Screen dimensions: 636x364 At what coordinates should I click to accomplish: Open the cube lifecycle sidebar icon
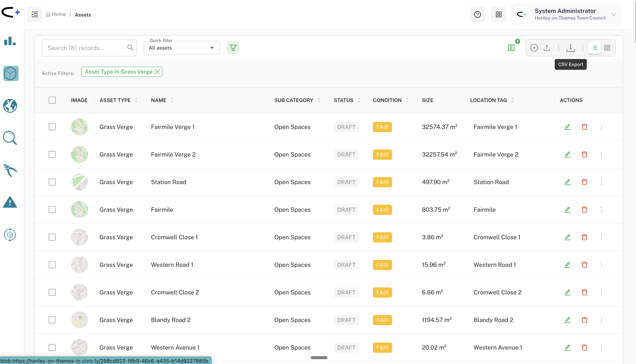(x=10, y=235)
